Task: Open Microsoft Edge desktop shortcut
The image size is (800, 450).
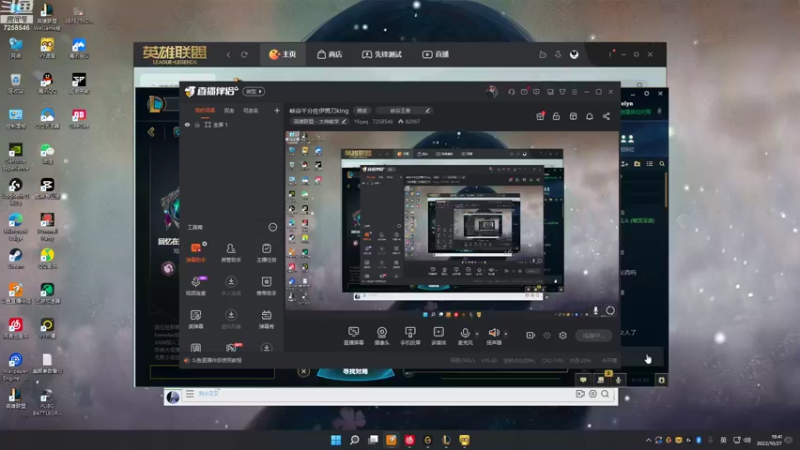Action: pos(15,227)
